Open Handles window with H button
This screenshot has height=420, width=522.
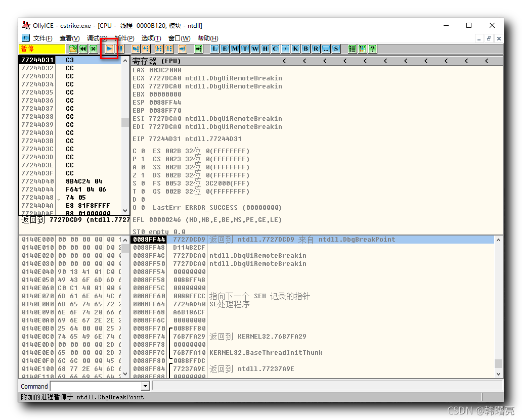[266, 49]
